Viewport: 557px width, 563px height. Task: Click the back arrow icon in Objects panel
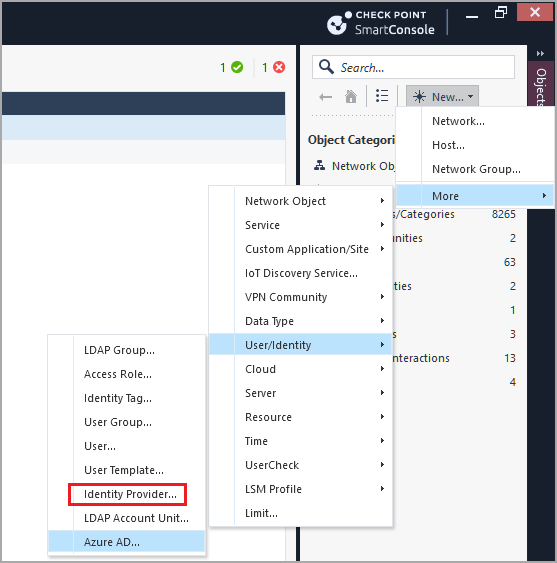click(325, 97)
